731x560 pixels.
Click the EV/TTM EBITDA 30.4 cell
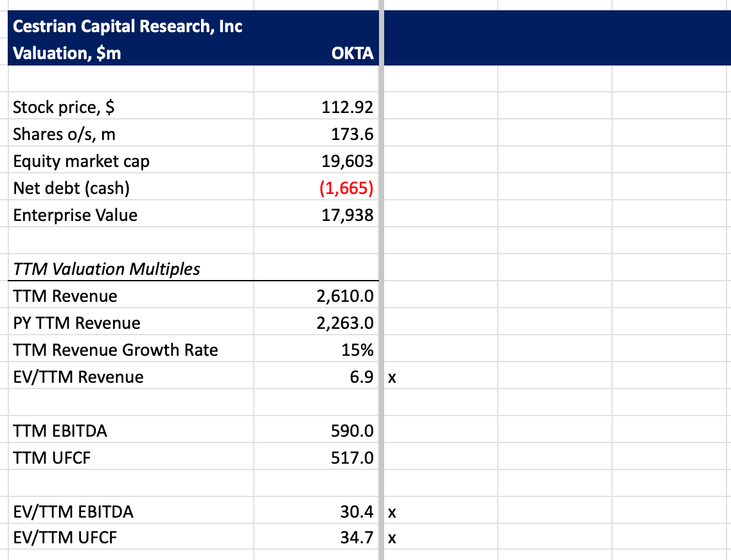[x=316, y=511]
